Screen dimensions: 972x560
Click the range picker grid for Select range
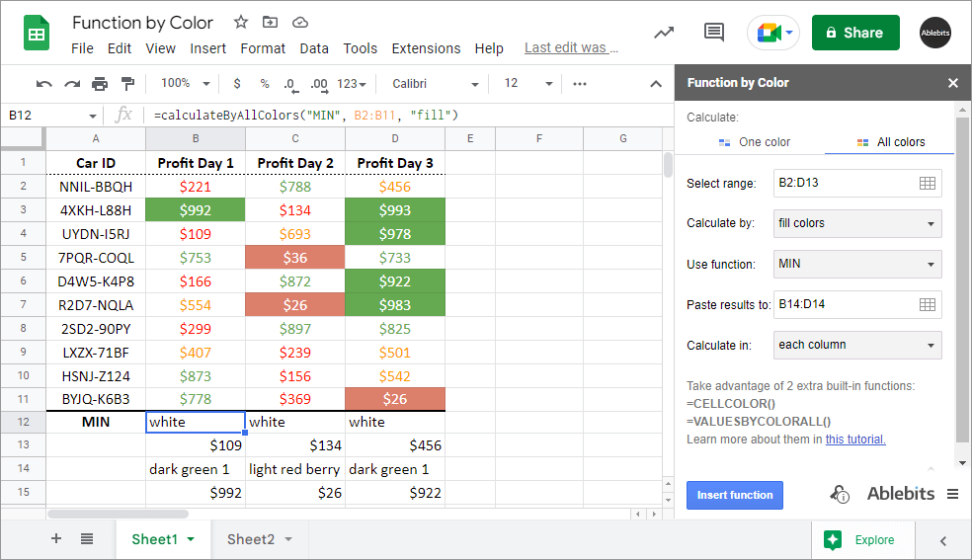[927, 184]
